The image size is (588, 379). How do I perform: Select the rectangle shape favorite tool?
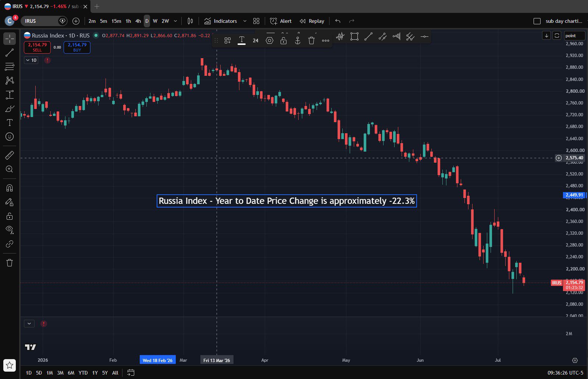pos(354,36)
